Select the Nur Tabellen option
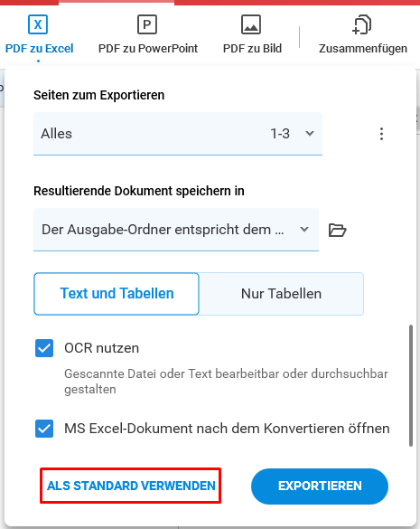420x529 pixels. point(281,294)
